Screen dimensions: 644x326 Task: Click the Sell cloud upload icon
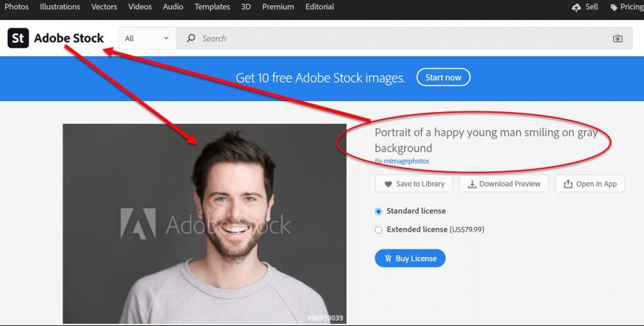(x=576, y=7)
